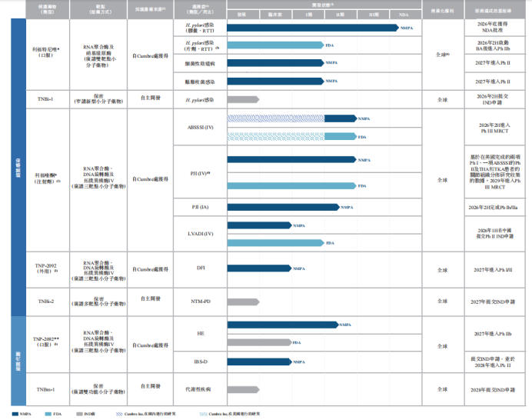Click the NMPA dark blue legend swatch

(x=16, y=414)
